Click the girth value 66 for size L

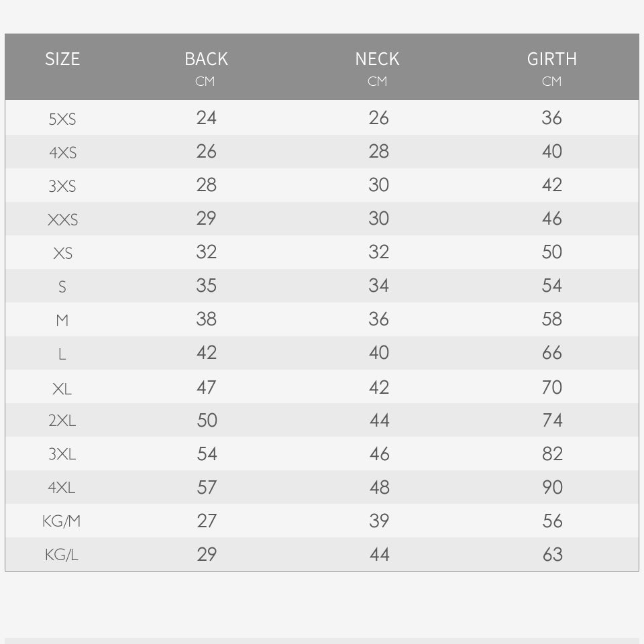[x=552, y=353]
